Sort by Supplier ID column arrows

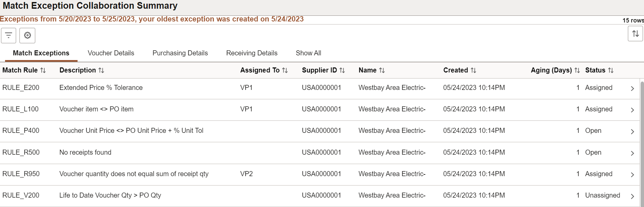pos(342,70)
